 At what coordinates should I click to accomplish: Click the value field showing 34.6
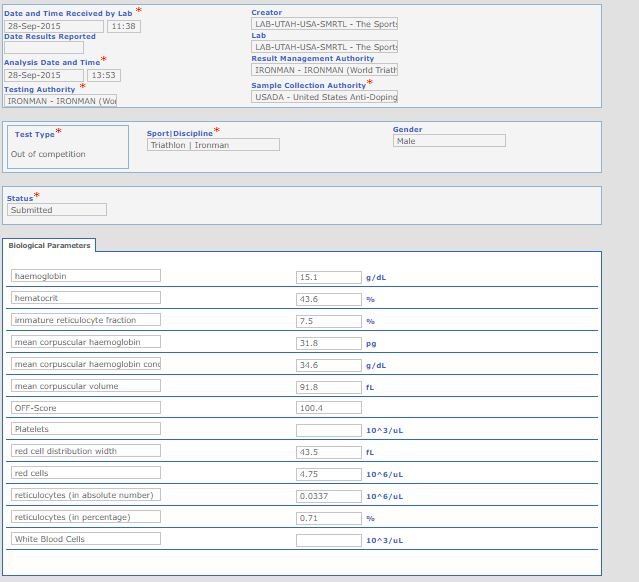[328, 365]
